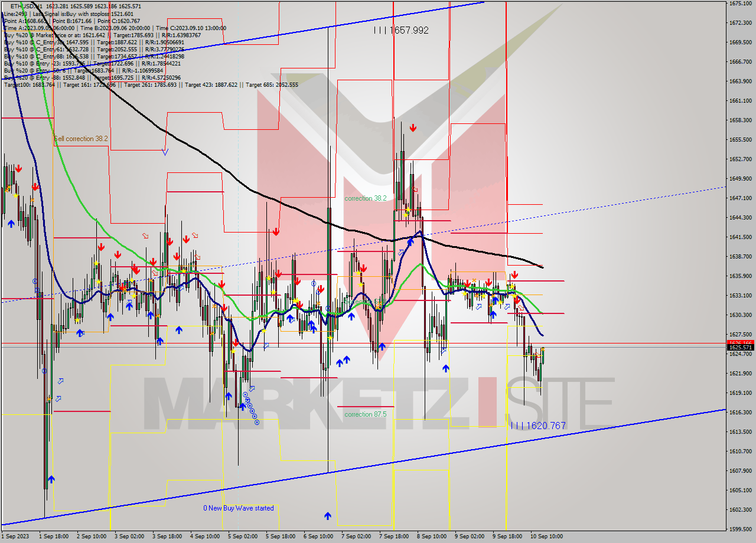
Task: Click the 1610.70 price axis label
Action: 740,452
